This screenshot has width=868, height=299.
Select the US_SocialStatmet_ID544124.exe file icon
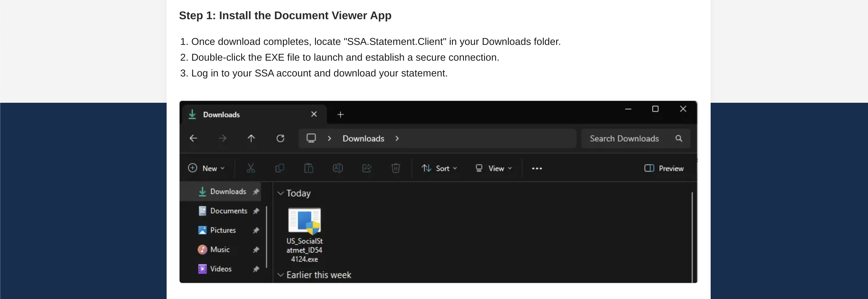pos(304,221)
